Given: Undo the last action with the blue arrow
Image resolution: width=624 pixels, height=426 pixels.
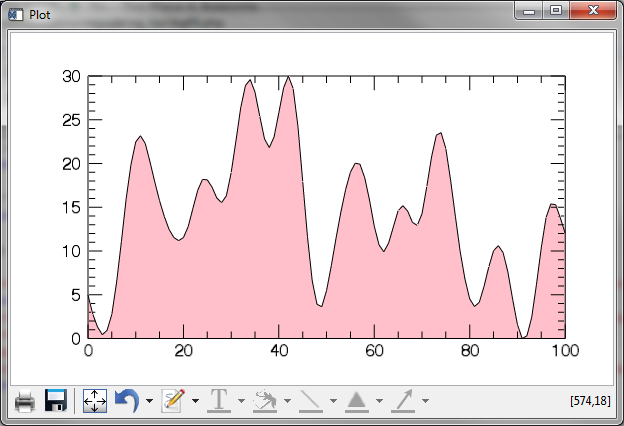Looking at the screenshot, I should (127, 401).
